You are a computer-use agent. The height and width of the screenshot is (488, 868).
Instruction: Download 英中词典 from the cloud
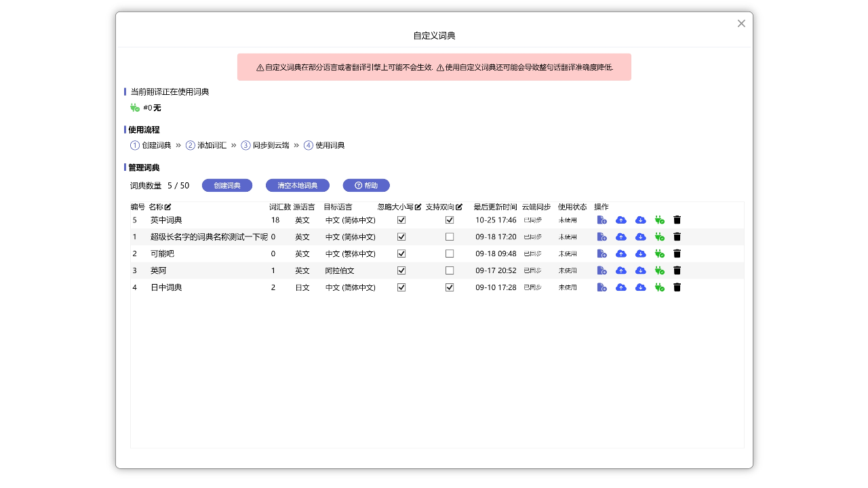[640, 220]
